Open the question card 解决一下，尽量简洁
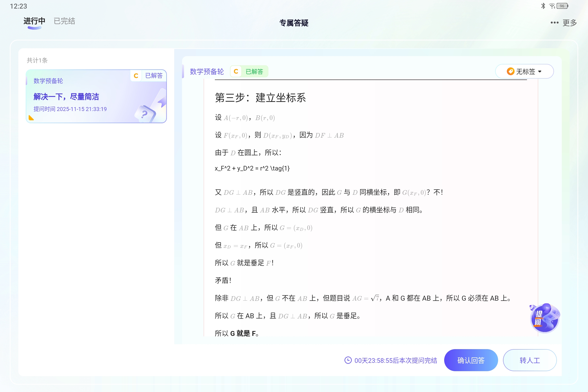The height and width of the screenshot is (392, 588). coord(66,97)
